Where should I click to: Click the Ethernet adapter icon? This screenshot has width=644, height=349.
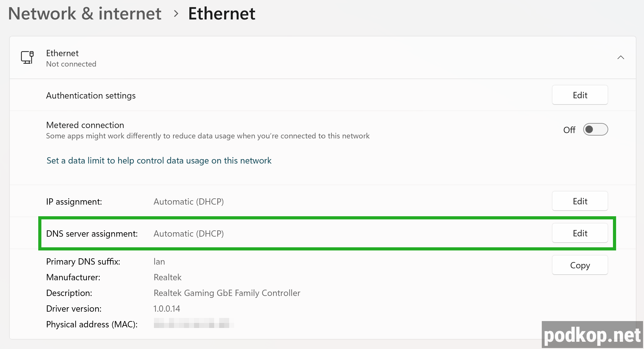coord(28,57)
